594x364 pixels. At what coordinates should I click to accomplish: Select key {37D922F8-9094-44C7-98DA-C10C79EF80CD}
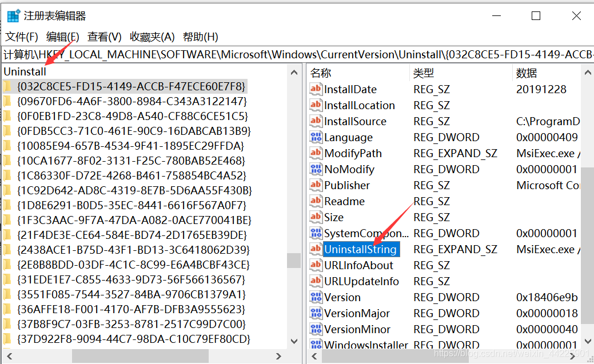(x=134, y=339)
